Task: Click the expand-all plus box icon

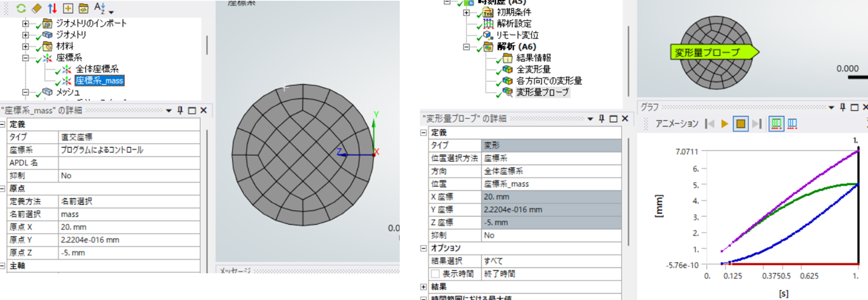Action: pyautogui.click(x=68, y=8)
